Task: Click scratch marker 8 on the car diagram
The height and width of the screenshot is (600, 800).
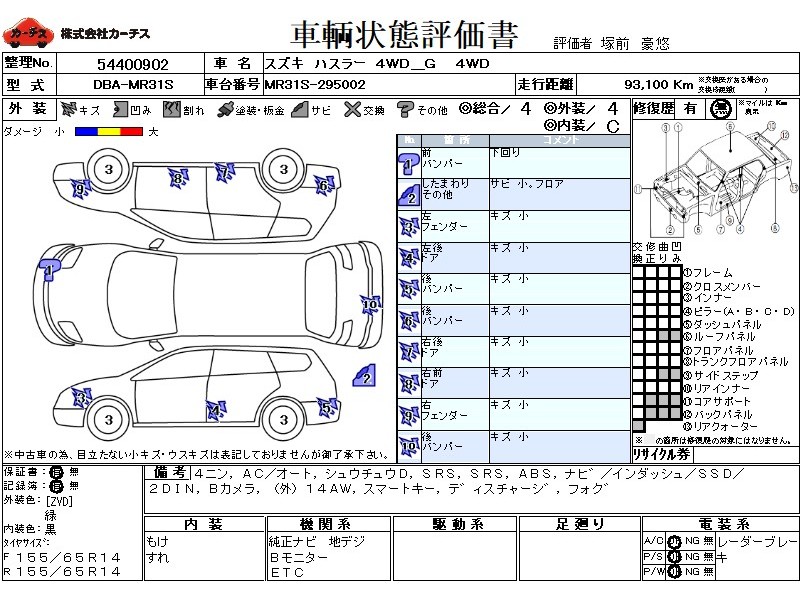Action: point(178,179)
